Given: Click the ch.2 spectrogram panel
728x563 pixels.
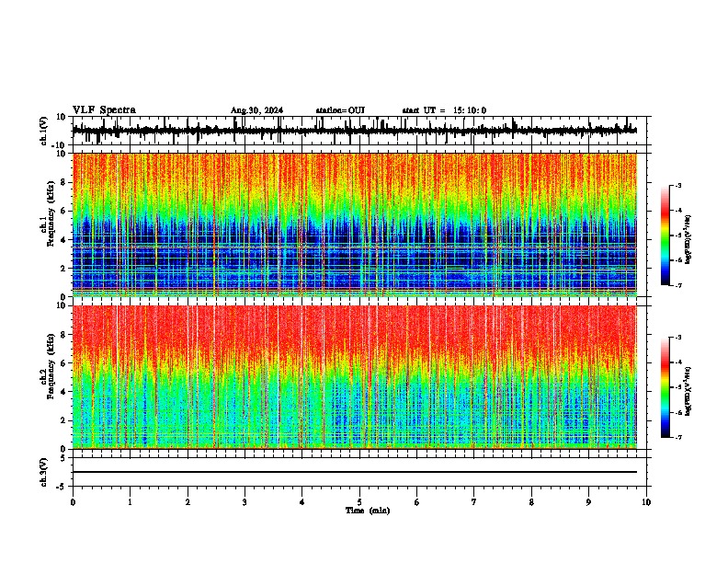Looking at the screenshot, I should (355, 377).
